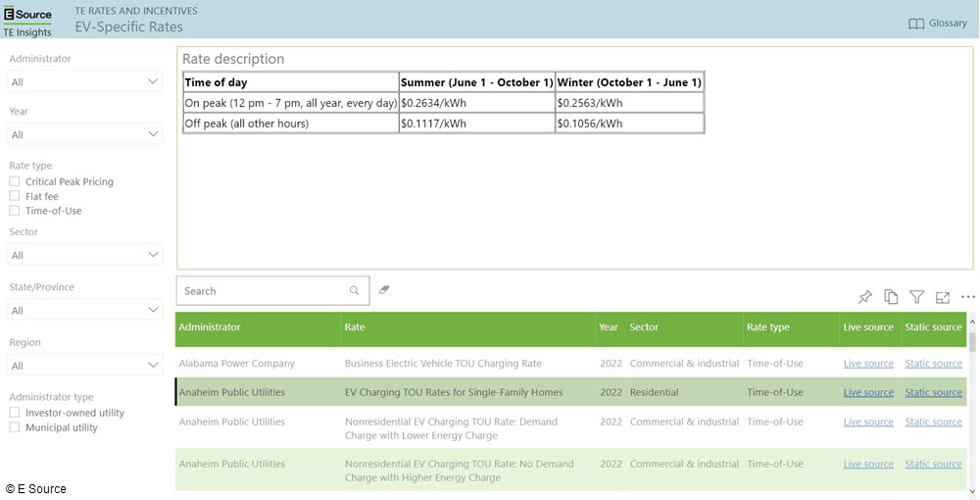
Task: Enable the Time-of-Use rate type checkbox
Action: click(x=15, y=211)
